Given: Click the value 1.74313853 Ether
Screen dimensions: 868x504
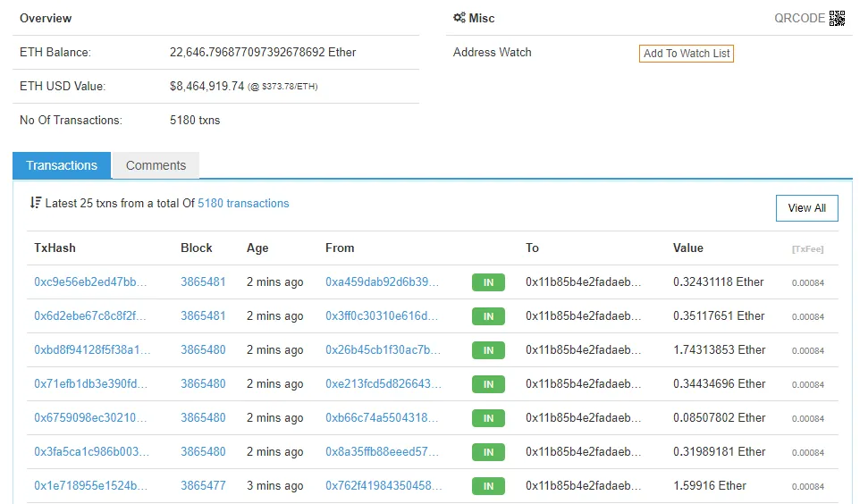Looking at the screenshot, I should tap(719, 349).
